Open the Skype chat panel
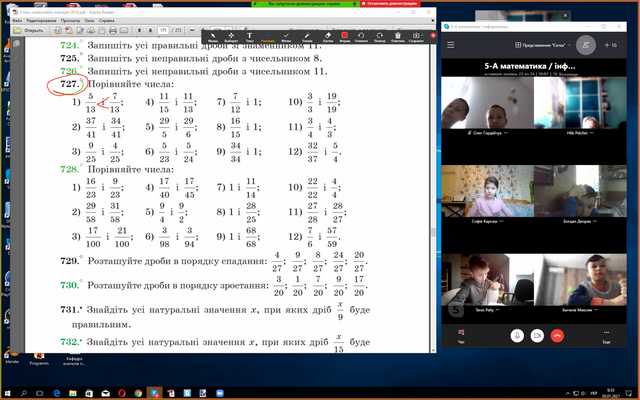This screenshot has height=400, width=640. [x=462, y=336]
